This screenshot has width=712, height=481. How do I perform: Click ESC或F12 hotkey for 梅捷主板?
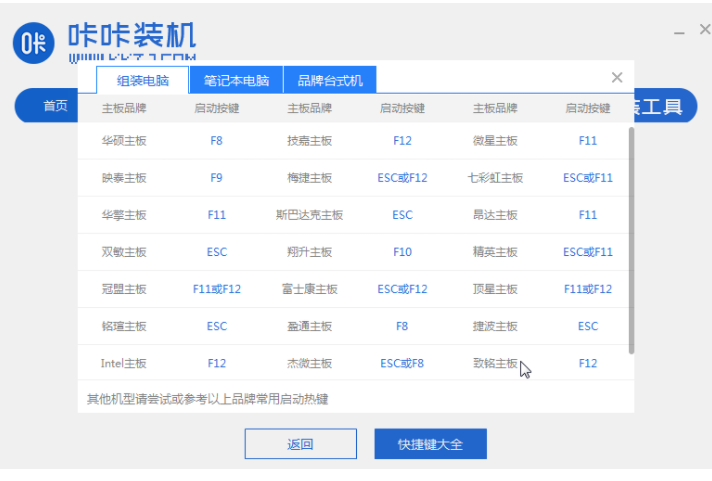pyautogui.click(x=402, y=178)
